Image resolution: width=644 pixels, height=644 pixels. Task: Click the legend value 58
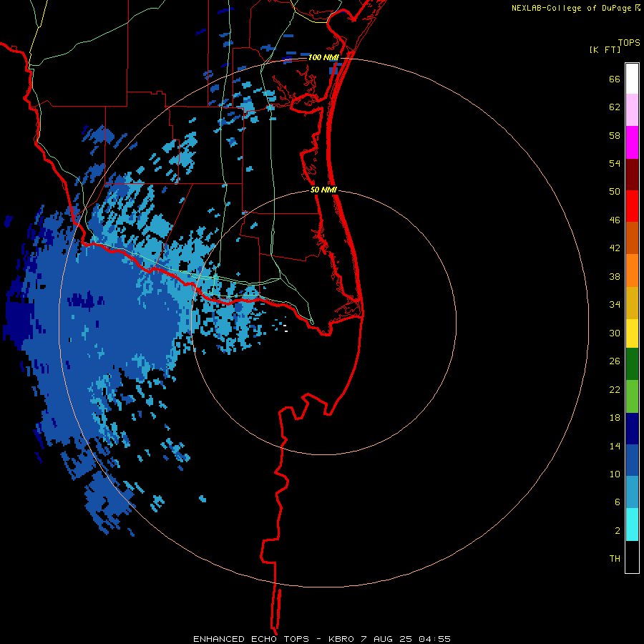tap(615, 135)
